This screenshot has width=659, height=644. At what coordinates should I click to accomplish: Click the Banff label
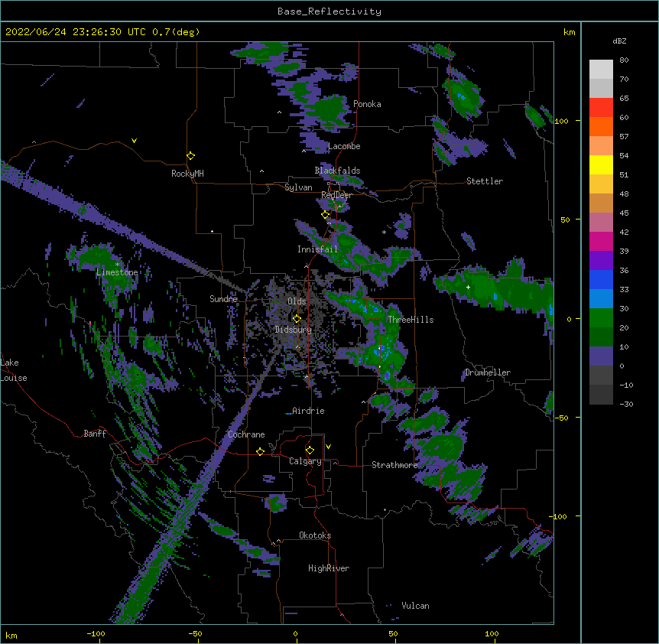pyautogui.click(x=95, y=434)
